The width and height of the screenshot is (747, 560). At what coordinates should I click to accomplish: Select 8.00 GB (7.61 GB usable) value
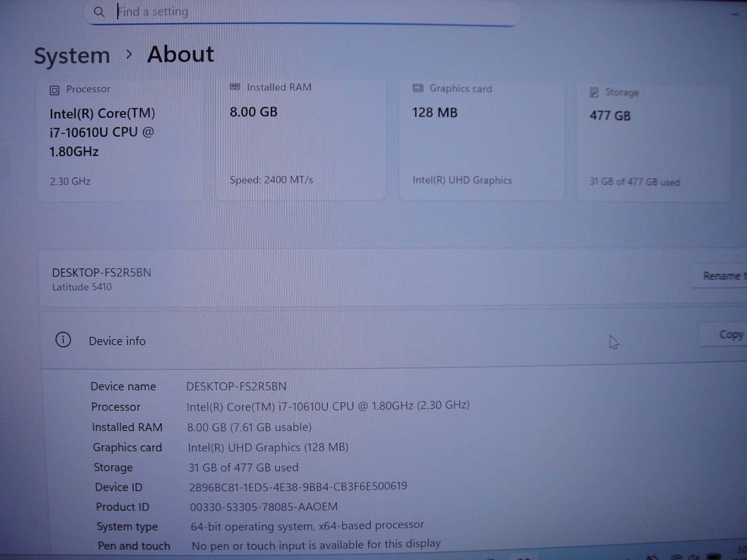[249, 427]
